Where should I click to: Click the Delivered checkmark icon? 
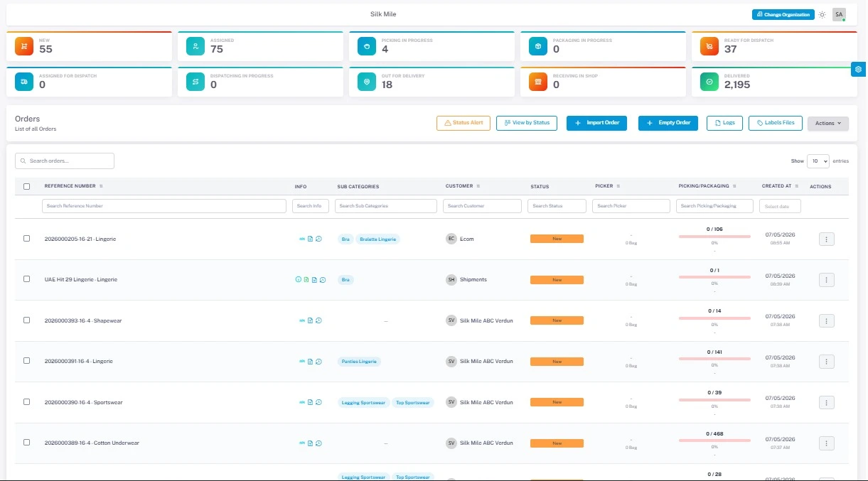pos(709,82)
